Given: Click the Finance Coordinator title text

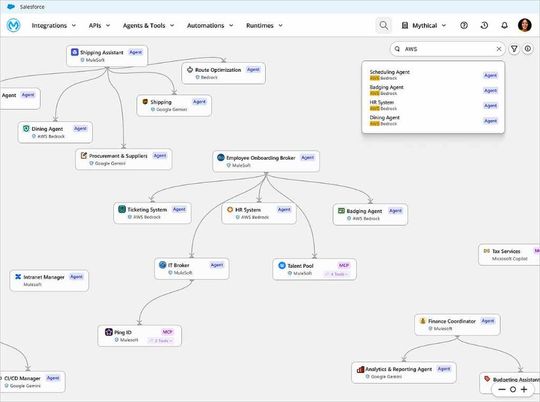Looking at the screenshot, I should [452, 321].
